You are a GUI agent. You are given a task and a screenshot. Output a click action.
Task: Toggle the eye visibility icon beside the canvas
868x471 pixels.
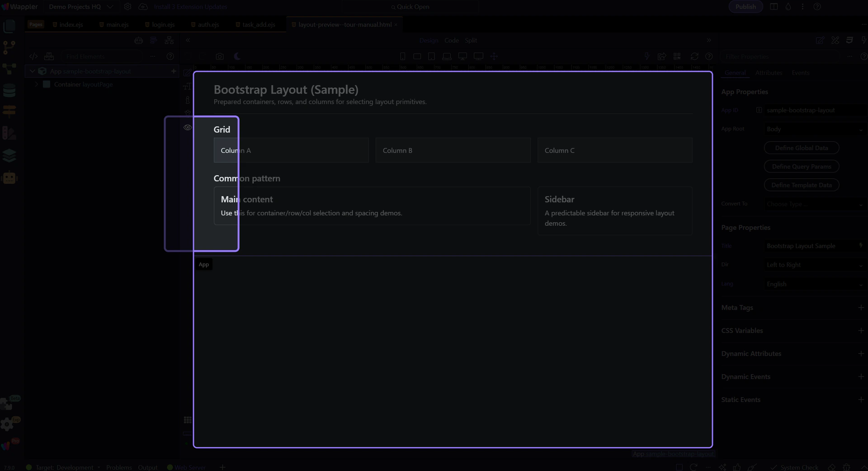point(188,128)
